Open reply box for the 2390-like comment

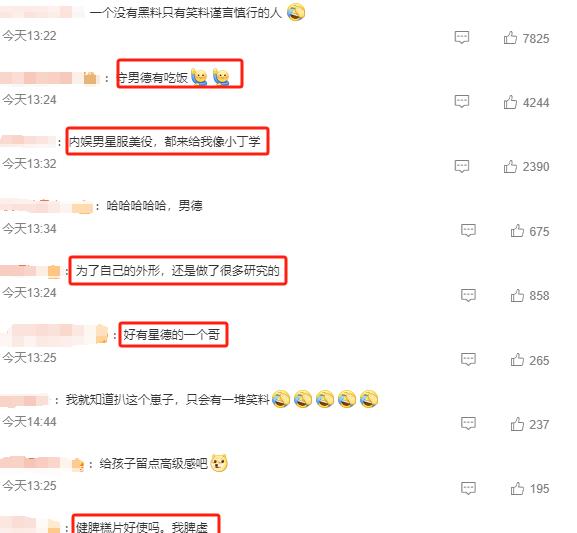462,166
